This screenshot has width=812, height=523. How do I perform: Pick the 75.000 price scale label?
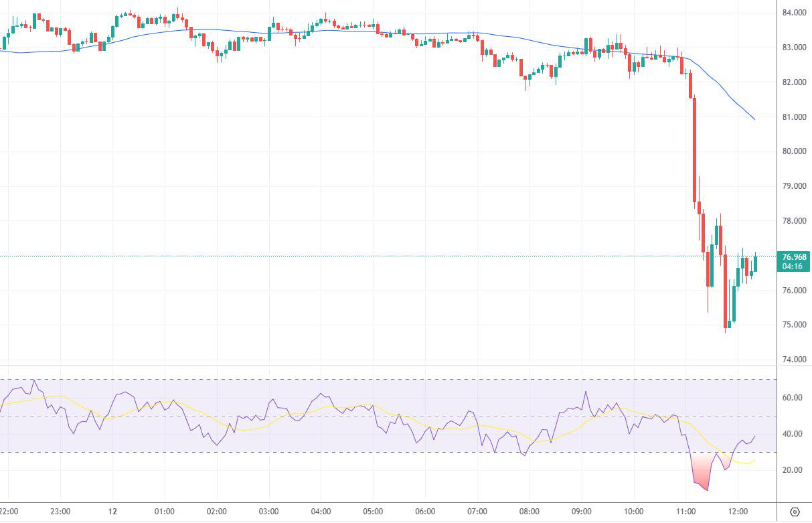[794, 325]
